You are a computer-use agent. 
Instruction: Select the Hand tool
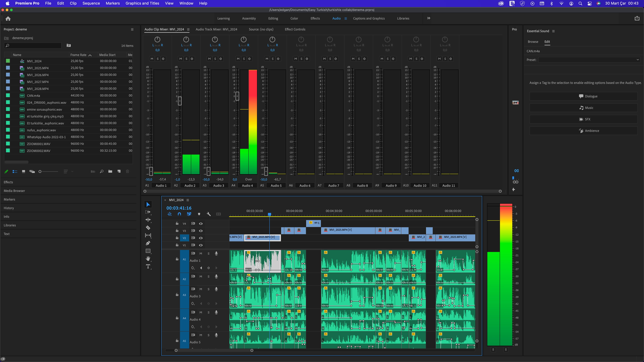[x=148, y=259]
